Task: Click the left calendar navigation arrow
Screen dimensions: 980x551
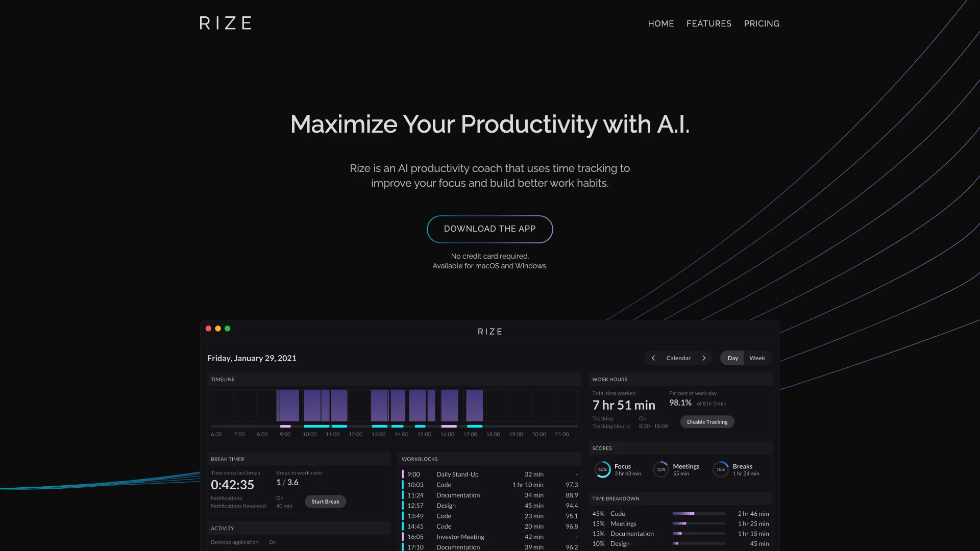Action: point(653,357)
